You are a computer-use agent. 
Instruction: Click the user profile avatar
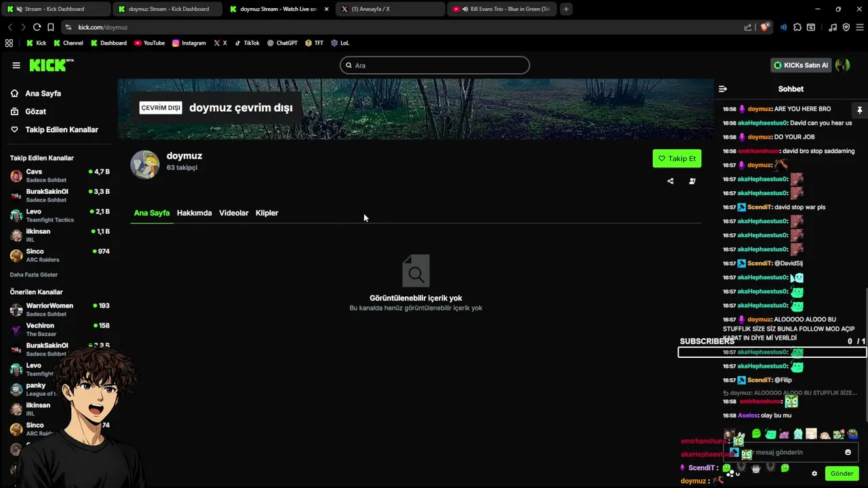pyautogui.click(x=843, y=65)
